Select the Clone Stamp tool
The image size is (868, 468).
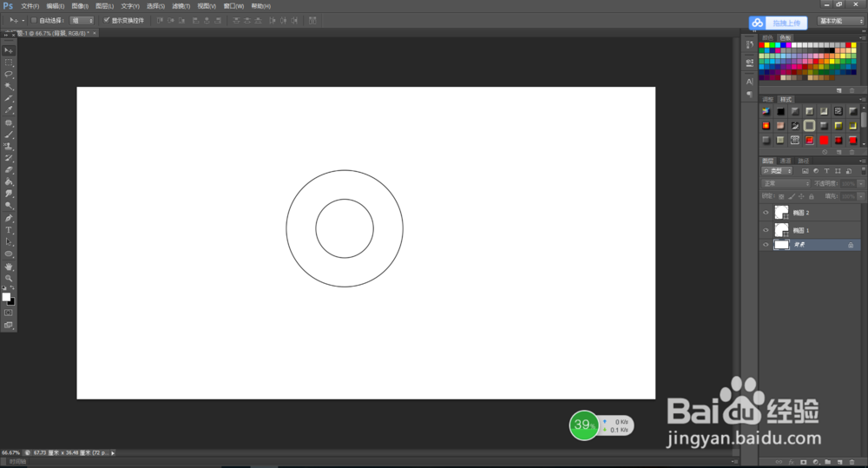tap(9, 146)
